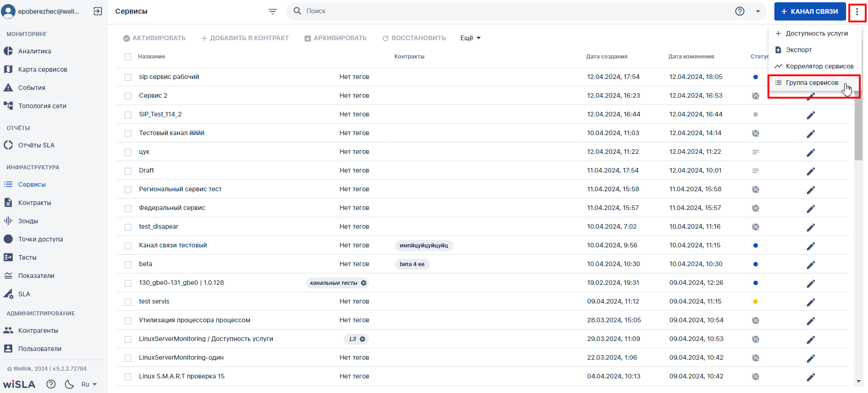Click the beta 4 ee contract chip
Viewport: 868px width, 393px height.
(412, 264)
